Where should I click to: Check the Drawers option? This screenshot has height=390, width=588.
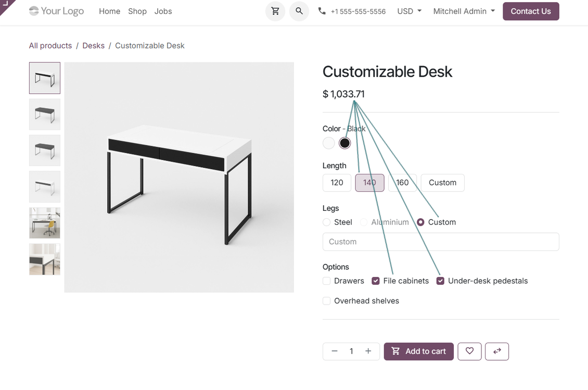327,281
